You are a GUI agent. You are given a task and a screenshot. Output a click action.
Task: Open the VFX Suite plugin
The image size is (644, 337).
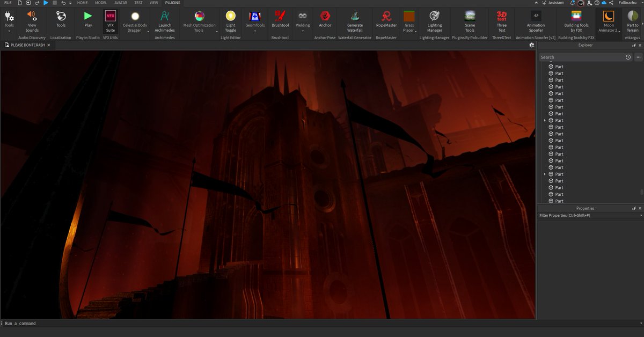pyautogui.click(x=111, y=20)
